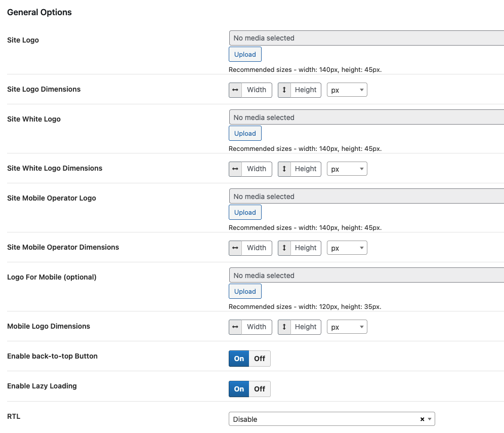The width and height of the screenshot is (504, 433).
Task: Switch Enable Lazy Loading to Off
Action: click(260, 389)
